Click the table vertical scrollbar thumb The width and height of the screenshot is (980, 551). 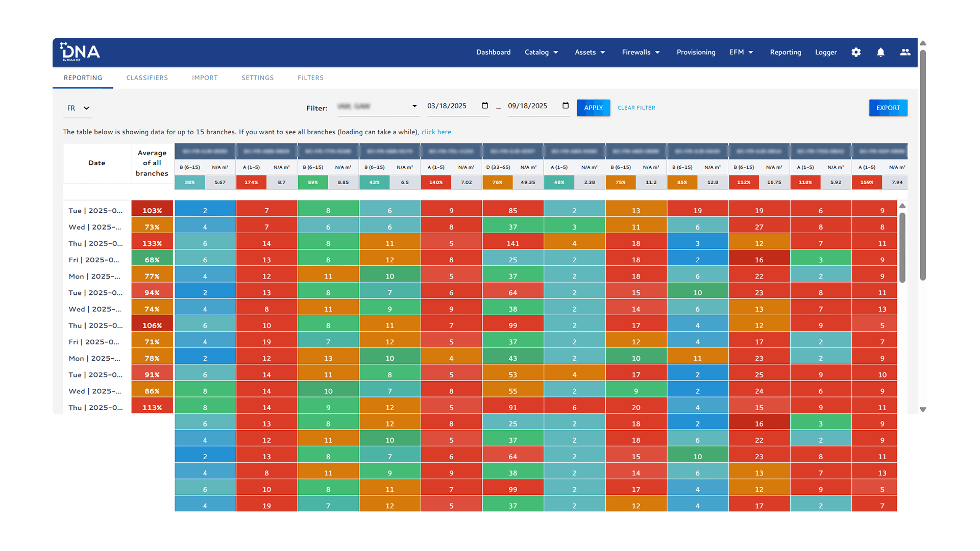click(x=902, y=247)
